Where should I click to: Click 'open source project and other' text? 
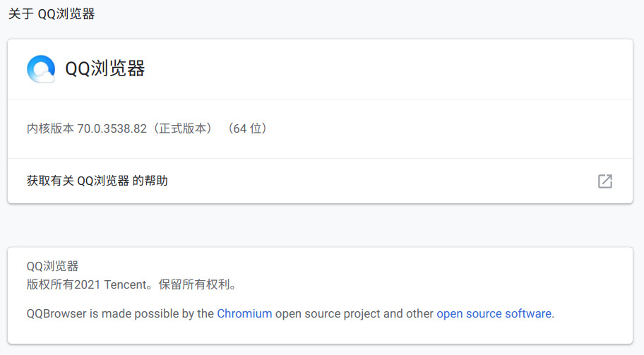[354, 313]
